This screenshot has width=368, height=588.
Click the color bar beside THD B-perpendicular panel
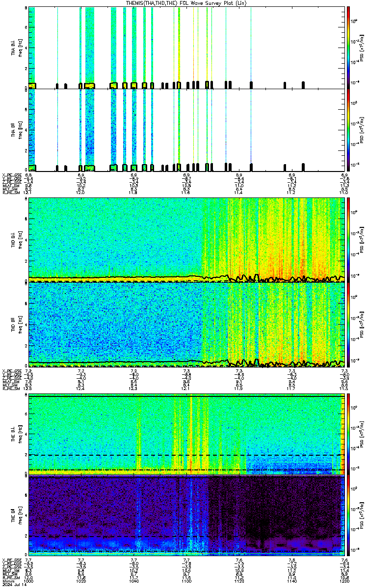click(x=348, y=240)
